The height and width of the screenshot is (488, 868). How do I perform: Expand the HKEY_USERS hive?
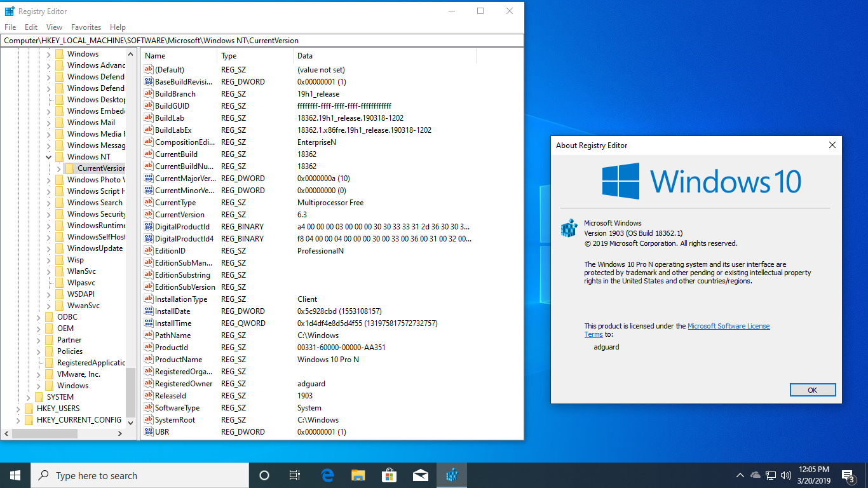click(18, 409)
